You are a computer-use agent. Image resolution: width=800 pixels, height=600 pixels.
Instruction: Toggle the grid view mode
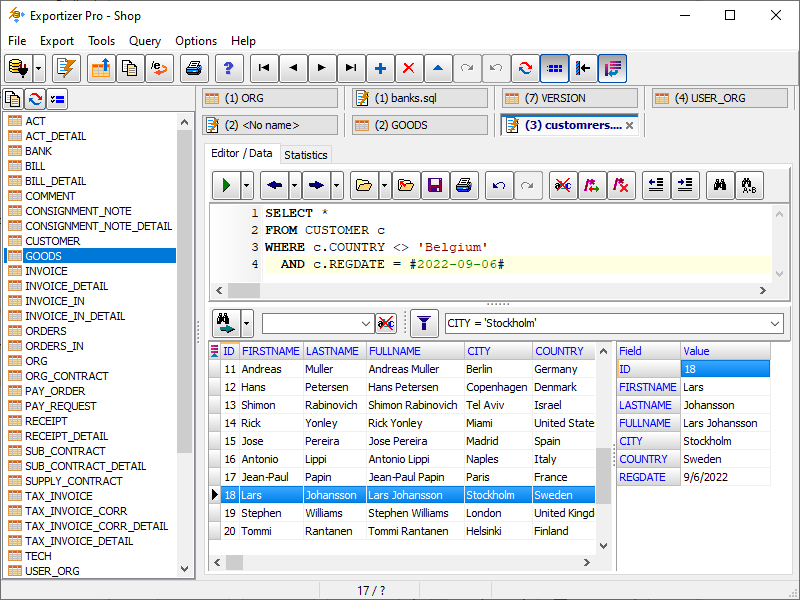[553, 70]
